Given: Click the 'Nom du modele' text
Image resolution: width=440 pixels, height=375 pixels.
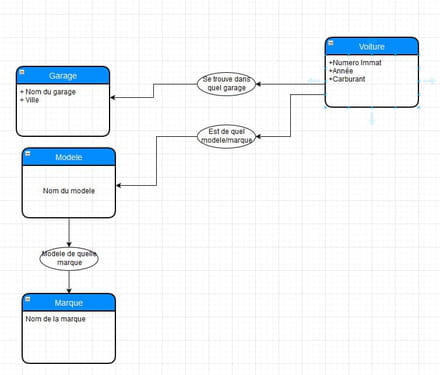Looking at the screenshot, I should (69, 191).
